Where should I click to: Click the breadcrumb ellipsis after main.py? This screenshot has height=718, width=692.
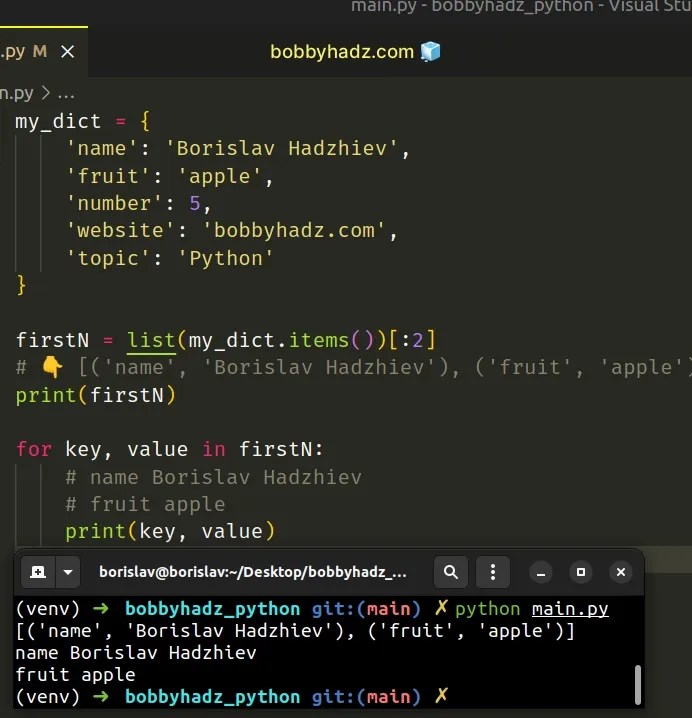[66, 94]
